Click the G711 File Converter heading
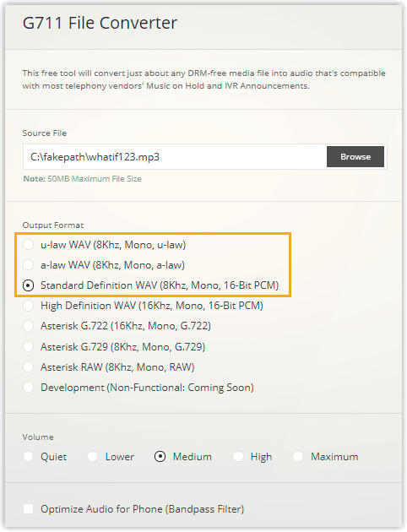Viewport: 407px width, 532px height. point(100,23)
